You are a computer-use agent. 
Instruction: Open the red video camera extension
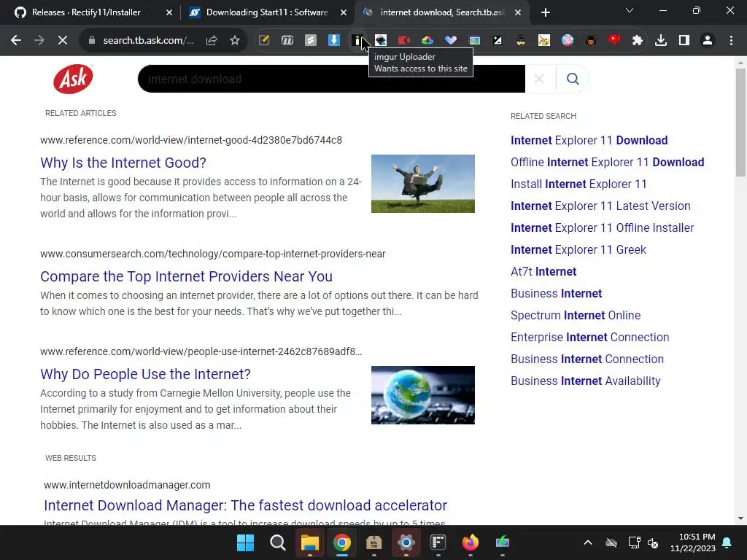click(404, 41)
